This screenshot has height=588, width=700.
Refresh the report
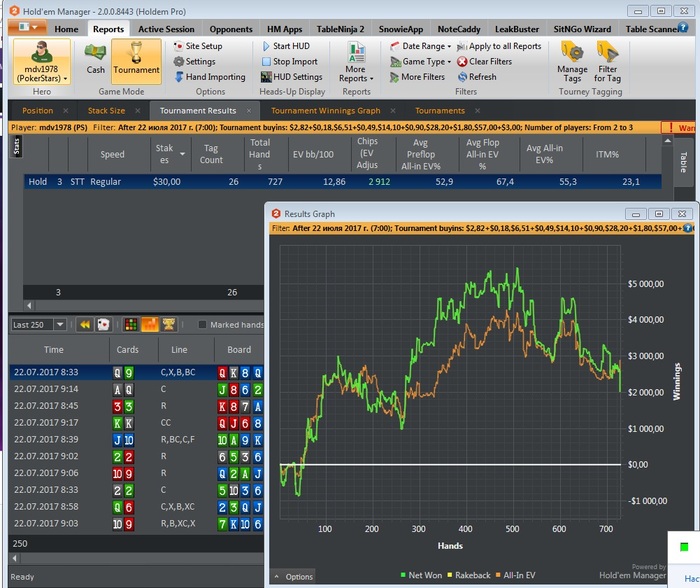tap(477, 77)
